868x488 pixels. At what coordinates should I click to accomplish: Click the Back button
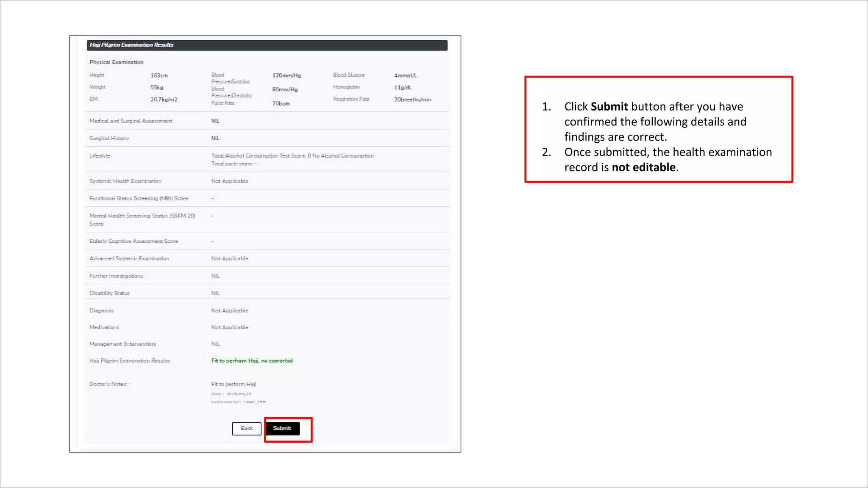(x=246, y=428)
